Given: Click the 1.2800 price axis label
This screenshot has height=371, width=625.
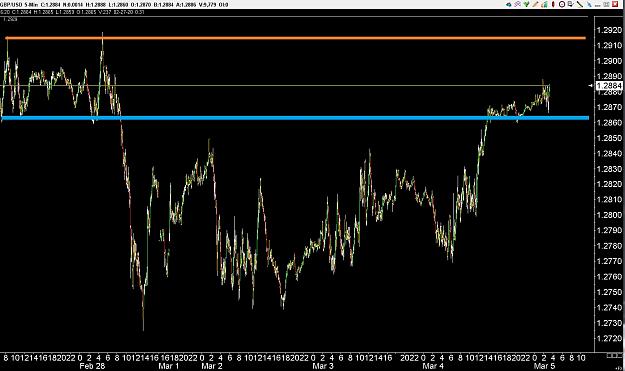Looking at the screenshot, I should click(x=609, y=215).
